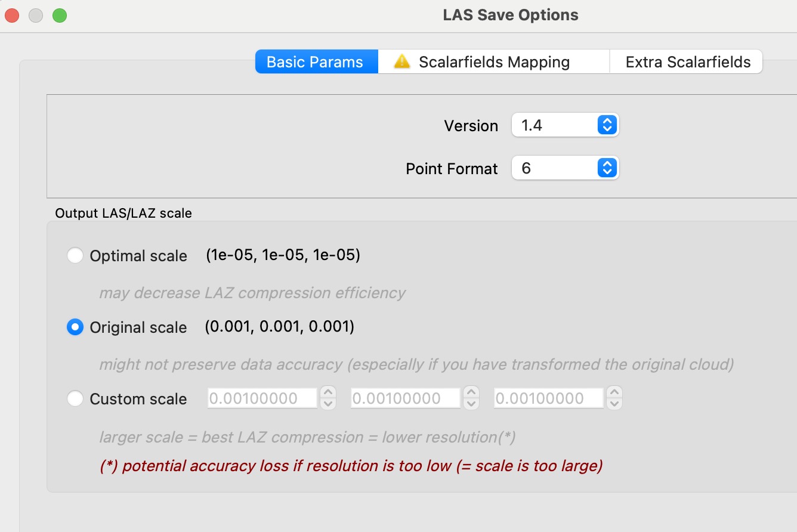Select the Optimal scale option
Image resolution: width=797 pixels, height=532 pixels.
click(75, 255)
